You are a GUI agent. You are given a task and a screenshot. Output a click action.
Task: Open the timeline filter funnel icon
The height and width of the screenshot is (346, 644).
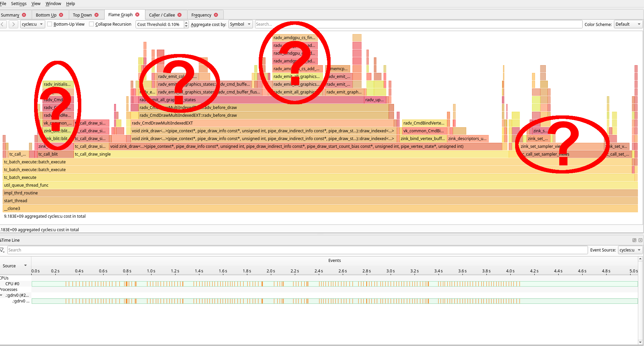click(x=2, y=250)
